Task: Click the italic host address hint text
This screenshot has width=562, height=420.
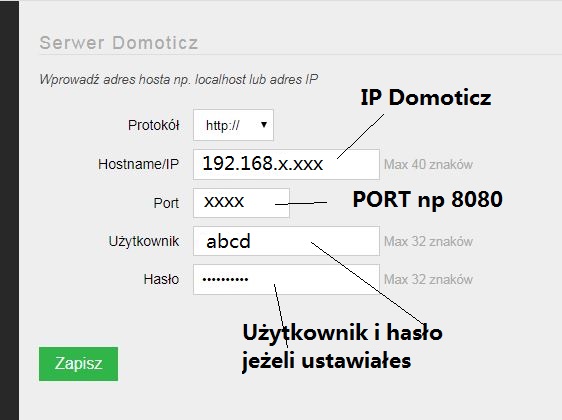Action: pos(178,80)
